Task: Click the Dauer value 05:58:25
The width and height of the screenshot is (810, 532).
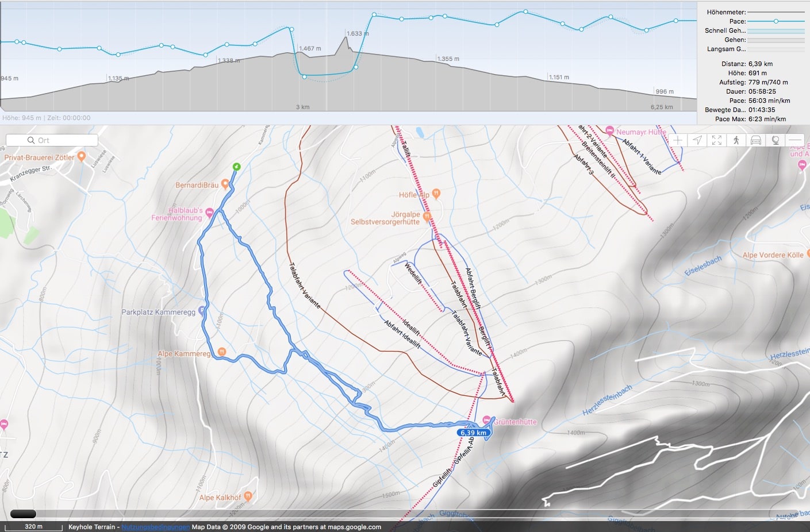Action: click(x=762, y=91)
